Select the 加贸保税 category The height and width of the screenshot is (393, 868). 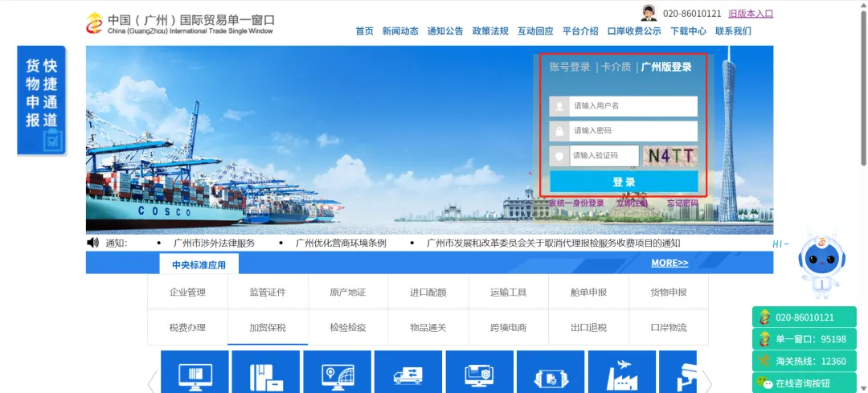tap(268, 328)
